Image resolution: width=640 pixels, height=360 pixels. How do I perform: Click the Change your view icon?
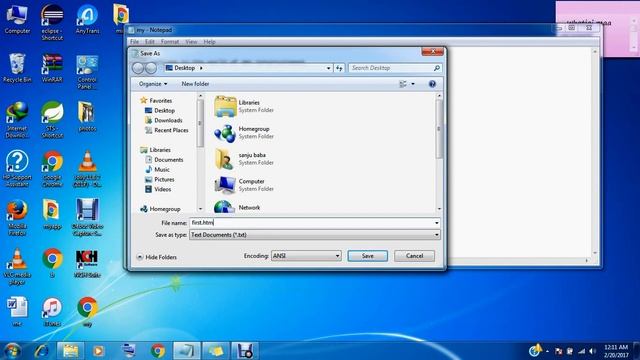point(403,84)
